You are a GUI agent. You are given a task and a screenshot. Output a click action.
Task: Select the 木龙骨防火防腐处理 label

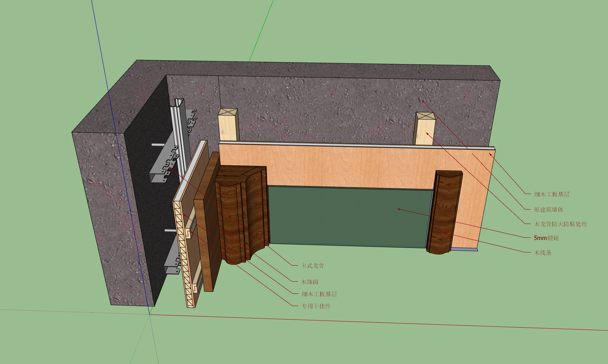pos(560,224)
